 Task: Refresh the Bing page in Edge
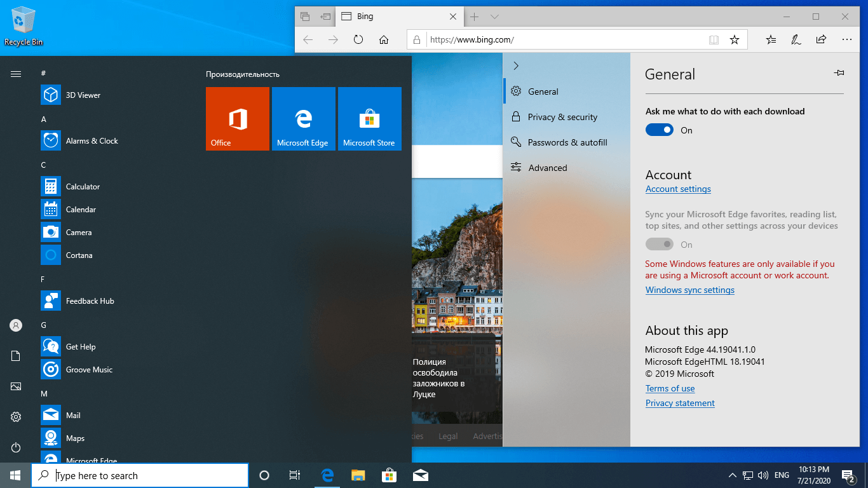point(358,39)
